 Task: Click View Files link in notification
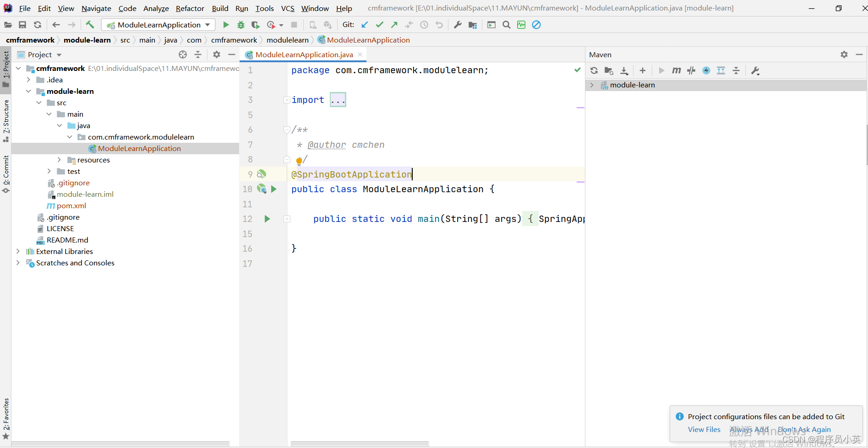pos(704,429)
